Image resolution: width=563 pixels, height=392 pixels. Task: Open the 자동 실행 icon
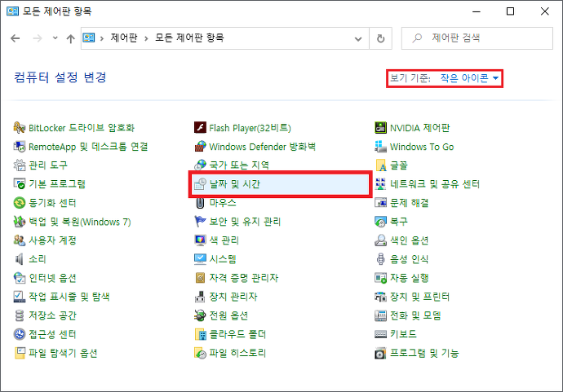tap(380, 278)
